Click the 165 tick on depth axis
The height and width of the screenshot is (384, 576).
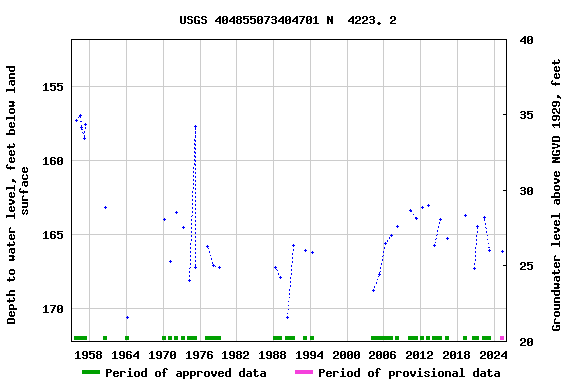53,235
